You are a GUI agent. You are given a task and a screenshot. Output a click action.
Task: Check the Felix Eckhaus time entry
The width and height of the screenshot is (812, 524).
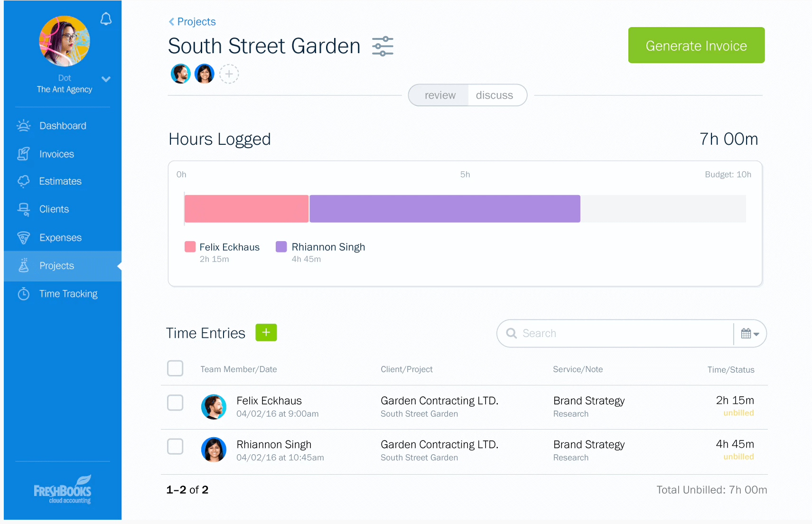175,402
